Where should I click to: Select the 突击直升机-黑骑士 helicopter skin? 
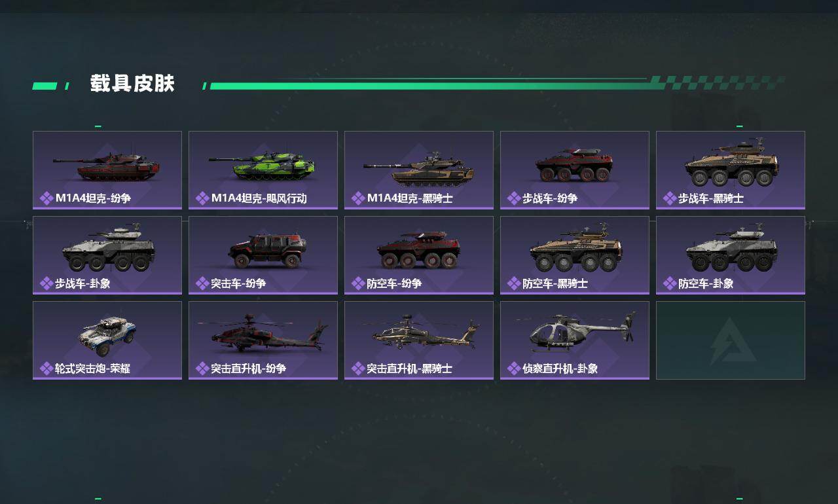[x=419, y=340]
